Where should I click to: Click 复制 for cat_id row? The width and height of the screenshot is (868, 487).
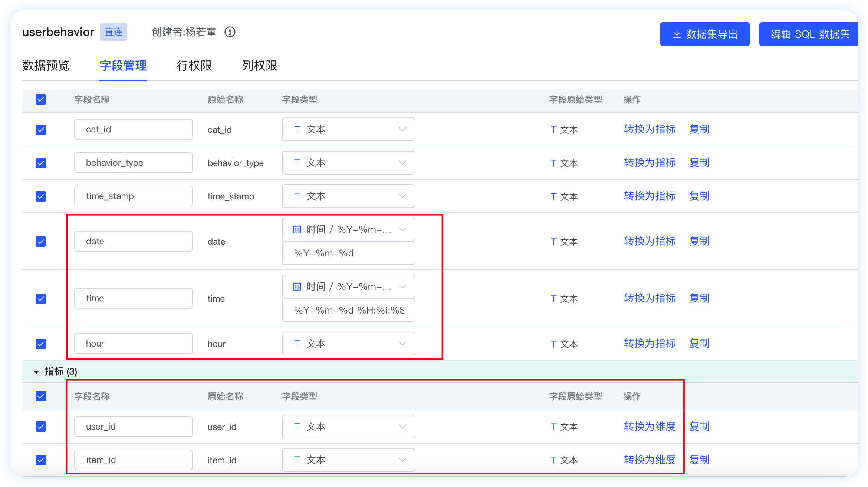coord(700,129)
